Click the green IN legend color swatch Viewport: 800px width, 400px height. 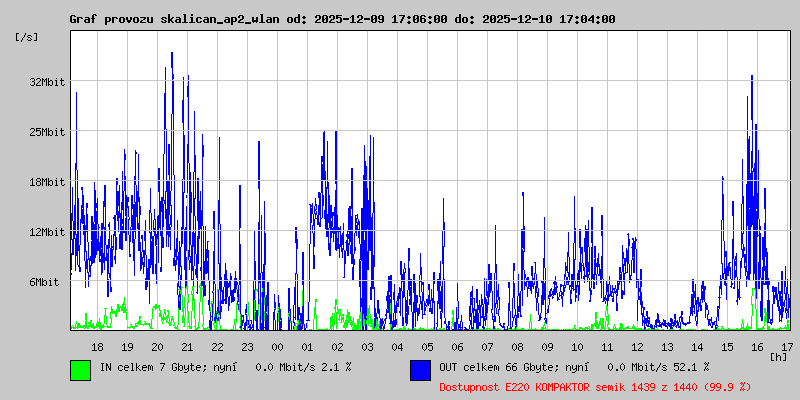pos(81,370)
